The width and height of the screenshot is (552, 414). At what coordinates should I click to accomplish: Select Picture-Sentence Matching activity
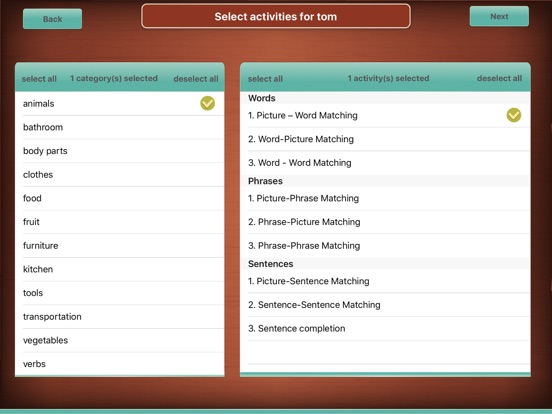[385, 281]
